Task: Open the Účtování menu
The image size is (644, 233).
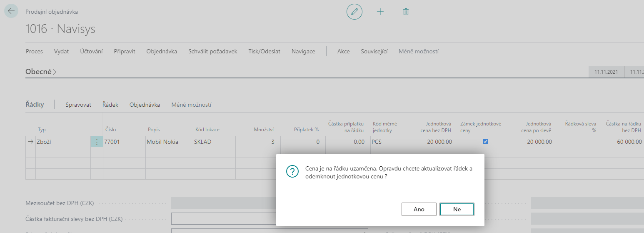Action: click(91, 52)
